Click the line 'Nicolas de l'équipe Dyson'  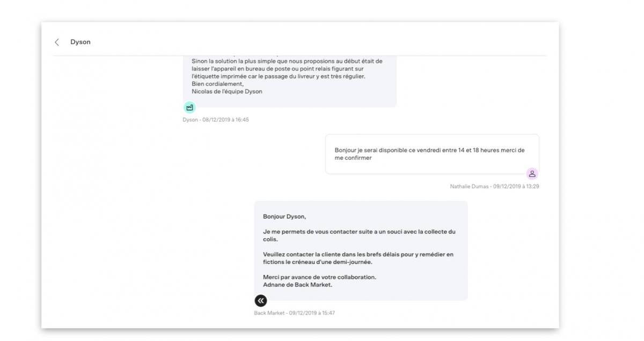click(227, 91)
